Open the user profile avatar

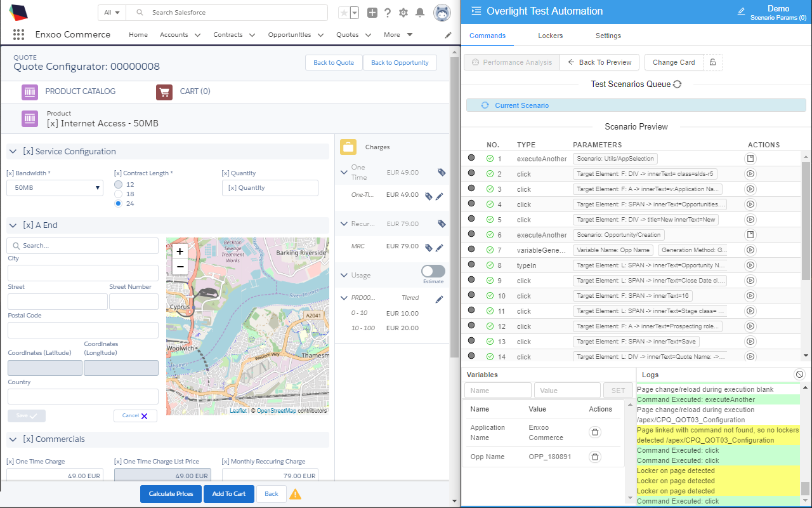[x=442, y=12]
